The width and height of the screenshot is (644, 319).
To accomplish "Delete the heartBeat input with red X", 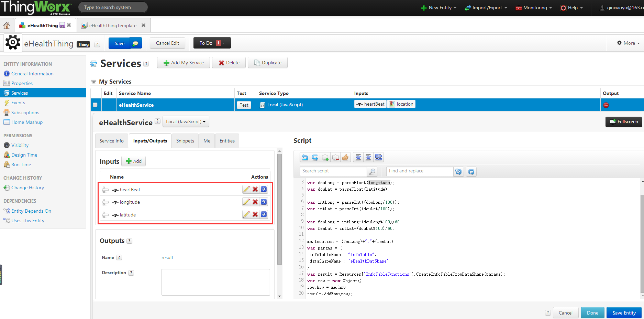I will [x=255, y=189].
